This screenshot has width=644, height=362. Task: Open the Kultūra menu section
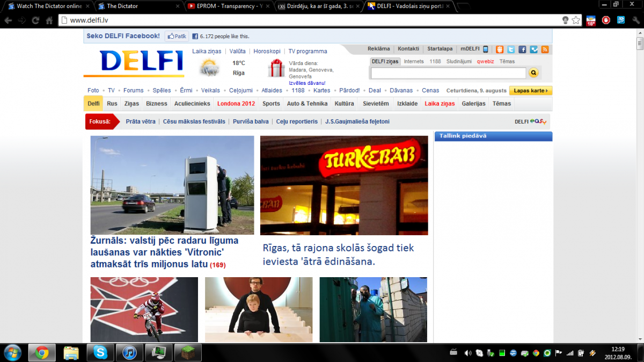[344, 104]
